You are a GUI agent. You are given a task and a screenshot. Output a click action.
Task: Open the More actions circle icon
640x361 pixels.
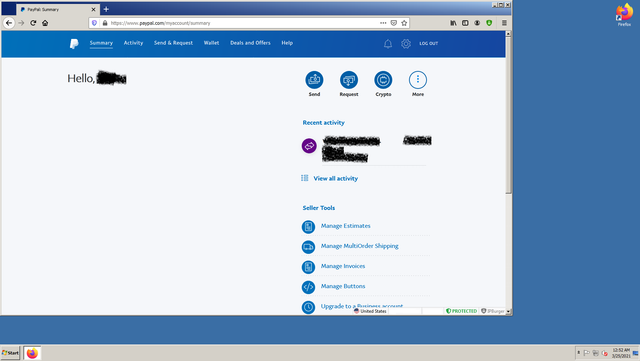point(418,80)
